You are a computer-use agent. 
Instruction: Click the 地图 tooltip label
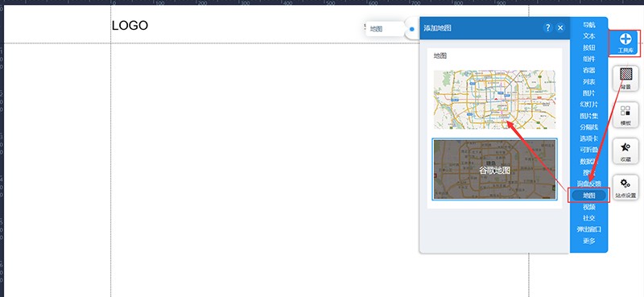(x=376, y=29)
